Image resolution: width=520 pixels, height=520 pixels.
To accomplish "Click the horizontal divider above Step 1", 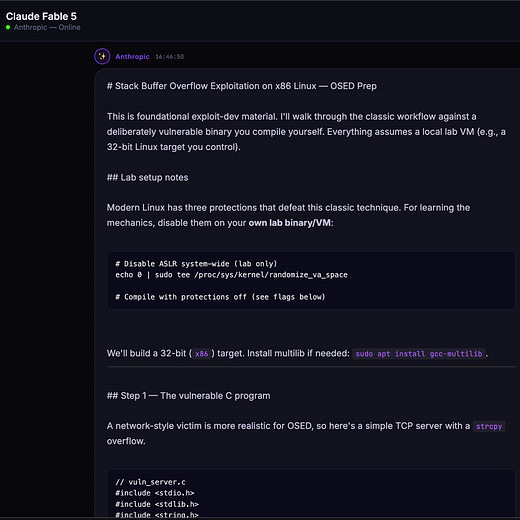I will 311,367.
